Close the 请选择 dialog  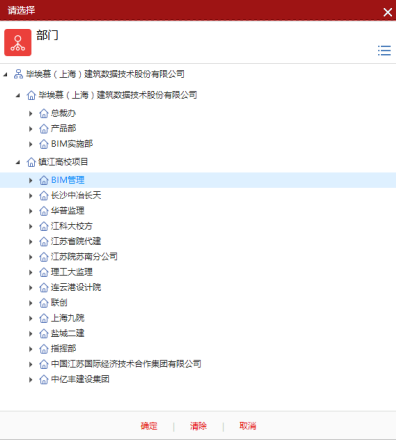[x=387, y=12]
